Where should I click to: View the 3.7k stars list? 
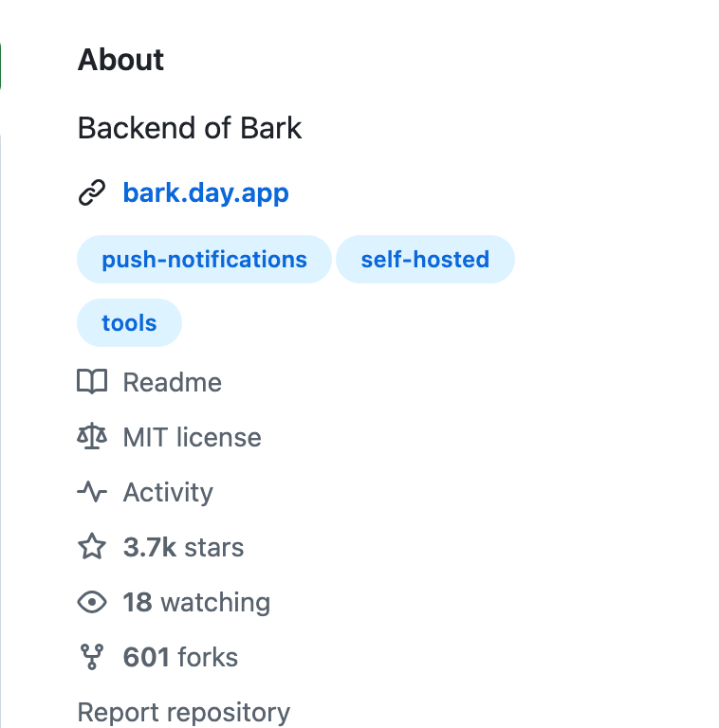point(183,547)
